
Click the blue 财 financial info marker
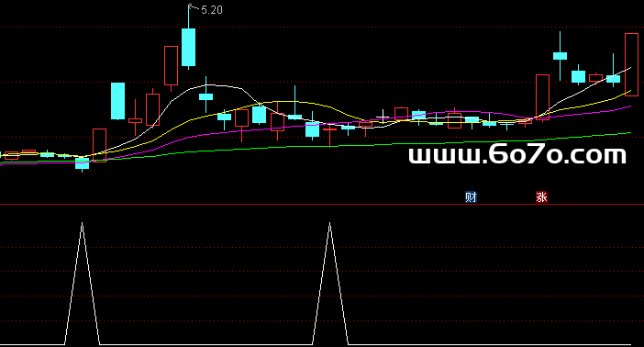click(x=471, y=197)
